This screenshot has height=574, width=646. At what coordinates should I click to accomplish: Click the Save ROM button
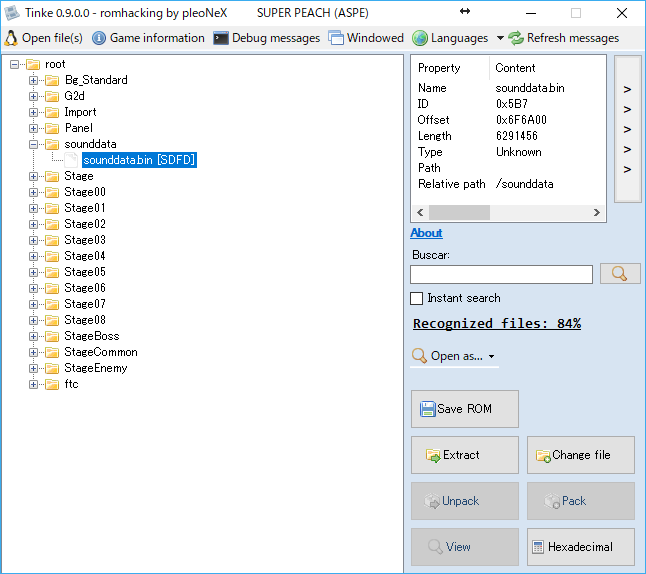click(465, 409)
